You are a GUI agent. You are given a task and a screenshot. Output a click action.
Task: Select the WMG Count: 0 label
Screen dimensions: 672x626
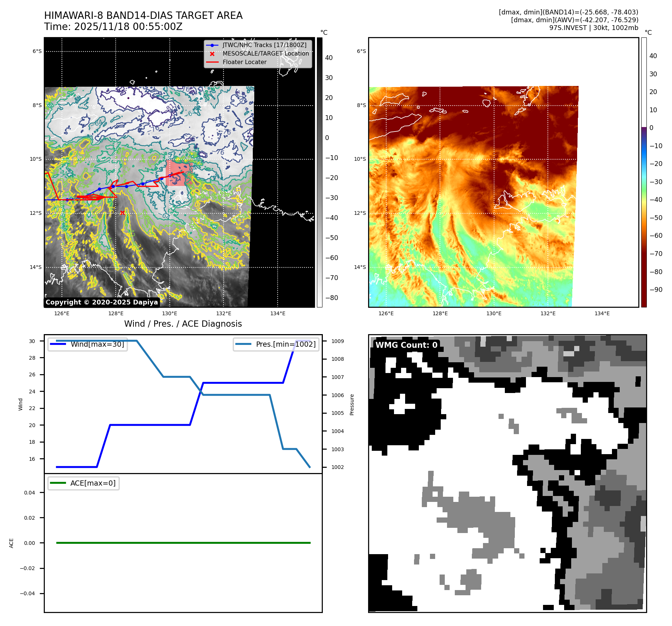406,345
